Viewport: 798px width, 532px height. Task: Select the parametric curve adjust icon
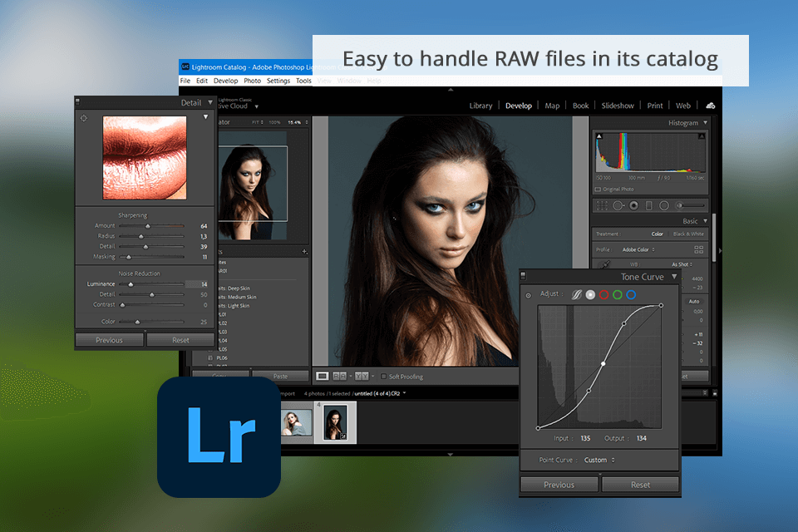pyautogui.click(x=577, y=295)
